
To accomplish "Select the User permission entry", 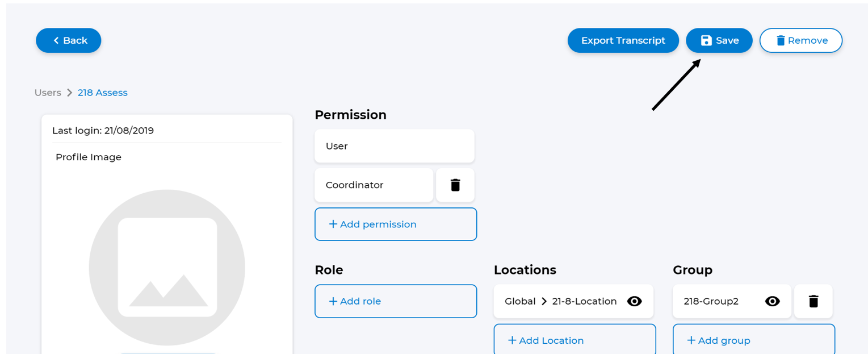I will pos(394,146).
